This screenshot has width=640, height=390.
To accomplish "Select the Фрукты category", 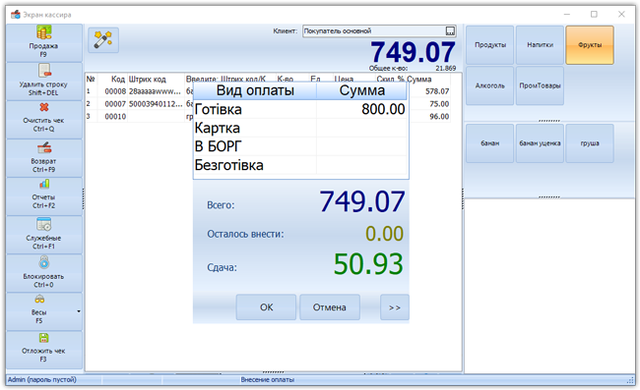I will [589, 45].
